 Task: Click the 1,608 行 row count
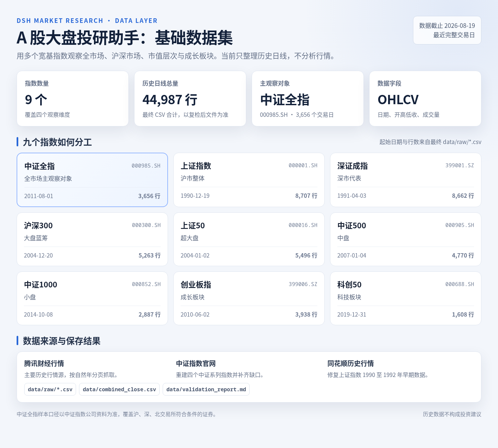[x=463, y=315]
